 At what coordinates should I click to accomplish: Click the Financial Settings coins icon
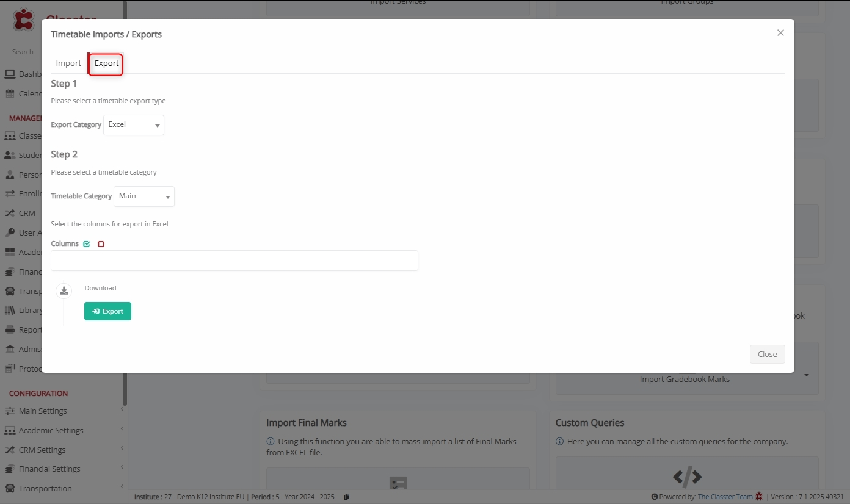(x=10, y=469)
